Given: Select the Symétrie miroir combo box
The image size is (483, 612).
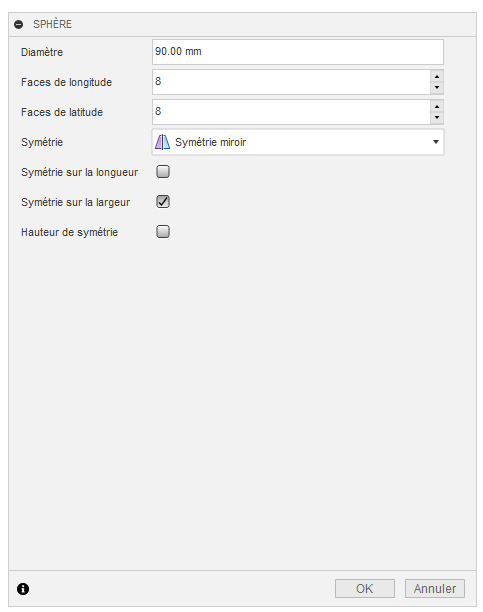Looking at the screenshot, I should click(x=298, y=142).
